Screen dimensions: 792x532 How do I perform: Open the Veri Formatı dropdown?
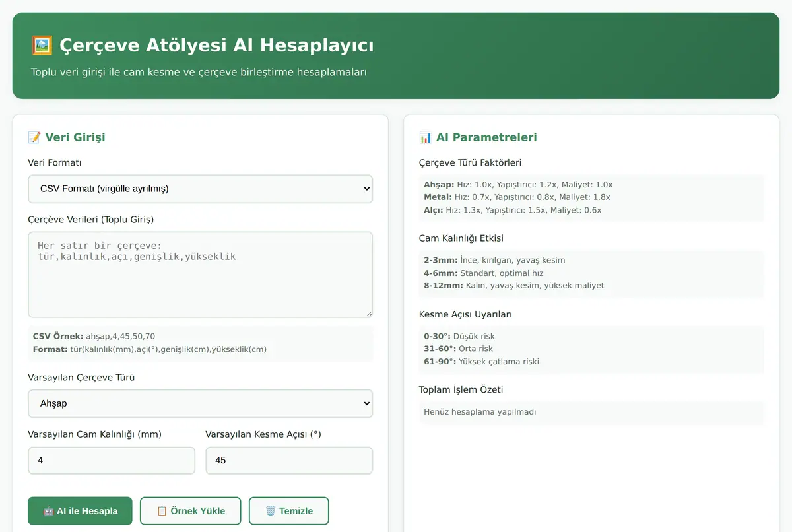(201, 189)
